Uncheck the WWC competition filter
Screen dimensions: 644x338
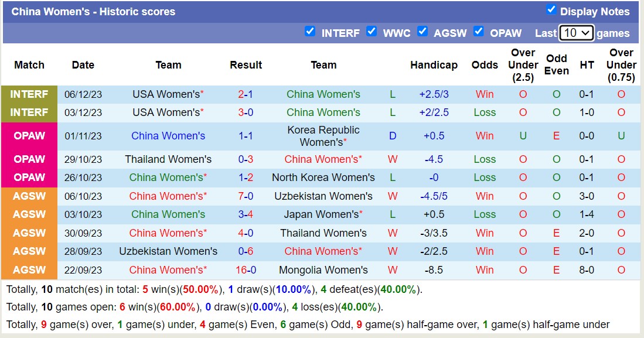pos(372,32)
